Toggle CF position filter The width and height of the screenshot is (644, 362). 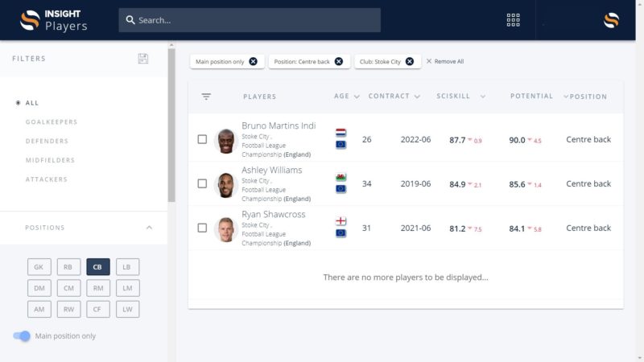(98, 309)
